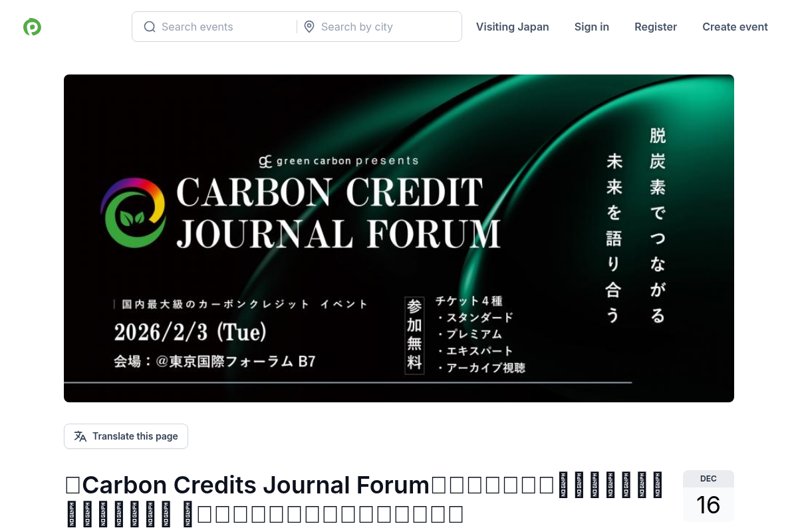Open the Visiting Japan page
Image resolution: width=798 pixels, height=532 pixels.
512,27
